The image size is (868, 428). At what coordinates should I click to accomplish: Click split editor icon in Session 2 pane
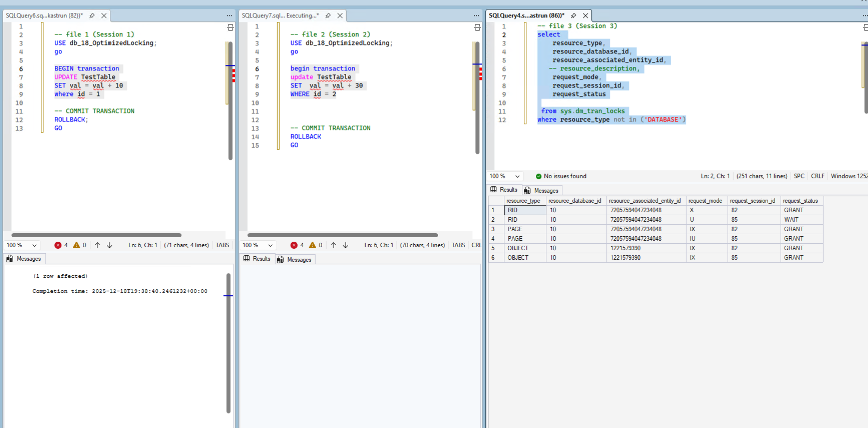[x=477, y=27]
